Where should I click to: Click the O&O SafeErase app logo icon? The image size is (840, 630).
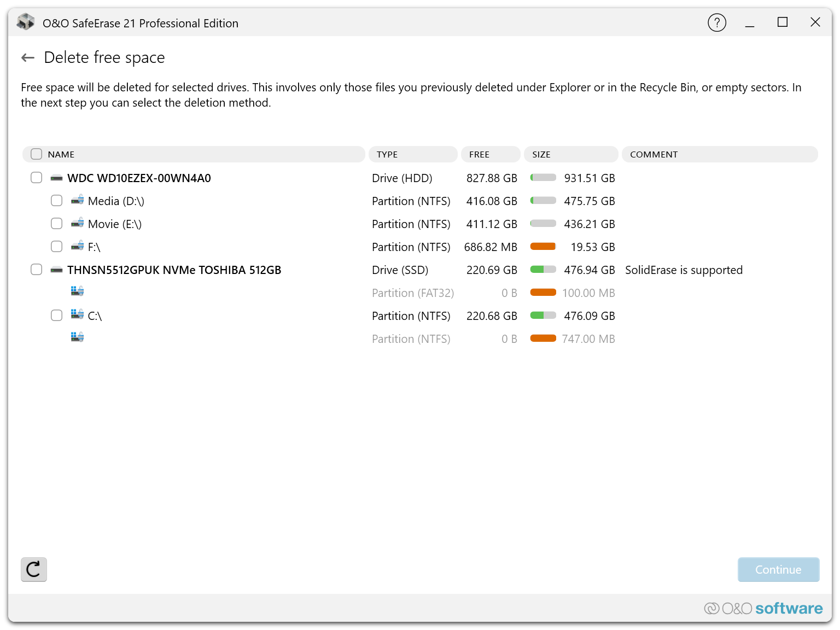click(x=26, y=22)
